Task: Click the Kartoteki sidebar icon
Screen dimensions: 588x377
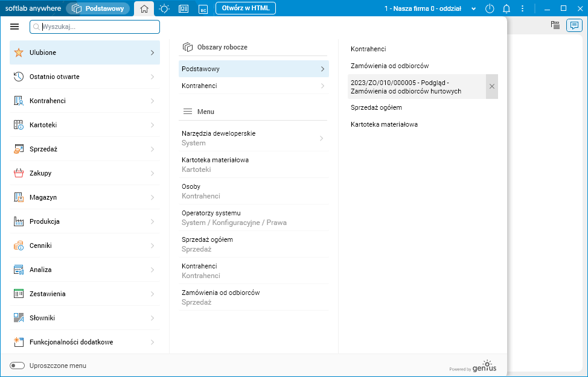Action: pyautogui.click(x=18, y=125)
